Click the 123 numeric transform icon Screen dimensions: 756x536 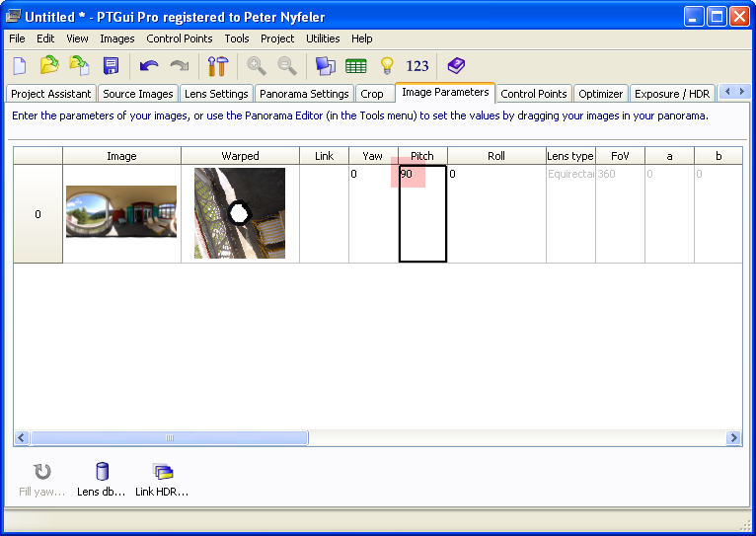[x=417, y=66]
